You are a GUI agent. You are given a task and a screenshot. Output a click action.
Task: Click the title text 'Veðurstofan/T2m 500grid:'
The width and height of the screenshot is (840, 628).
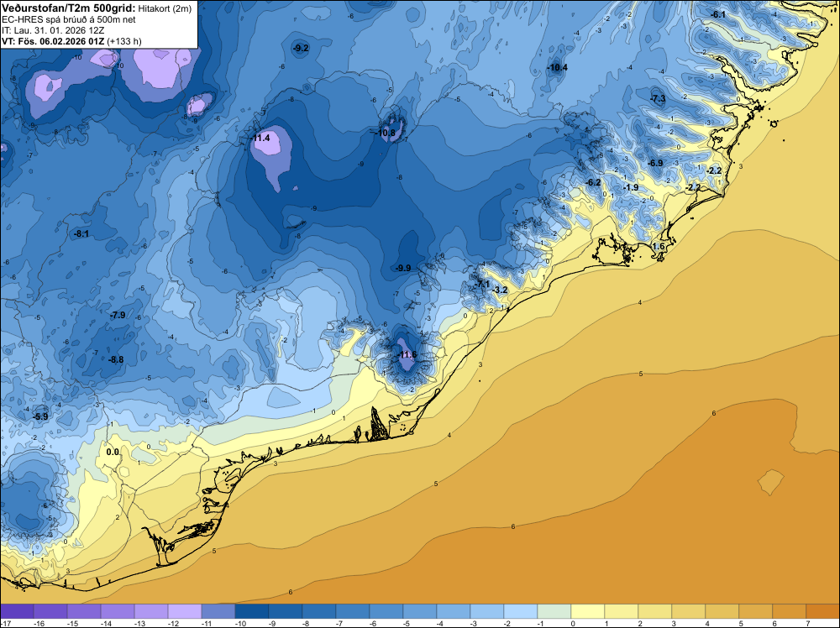click(x=69, y=8)
